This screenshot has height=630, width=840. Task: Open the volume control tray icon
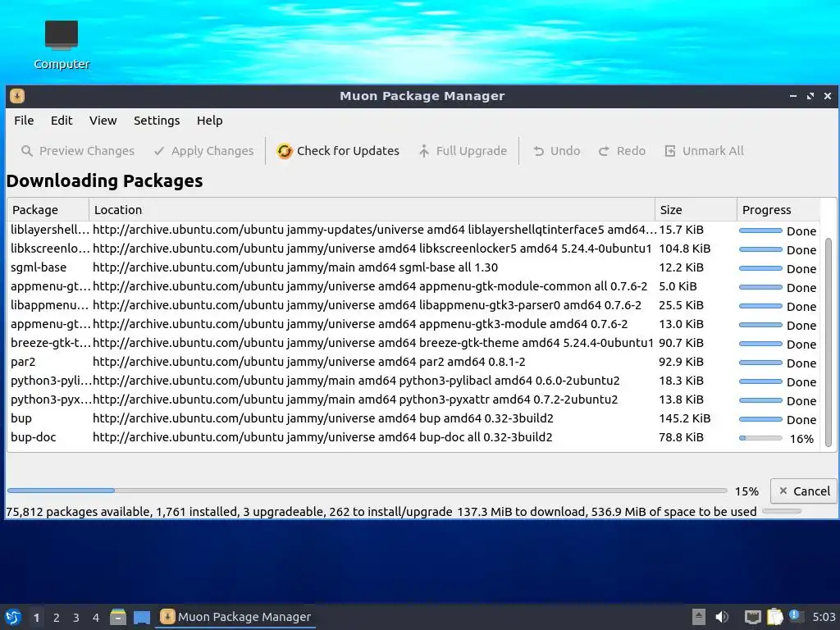(x=722, y=617)
